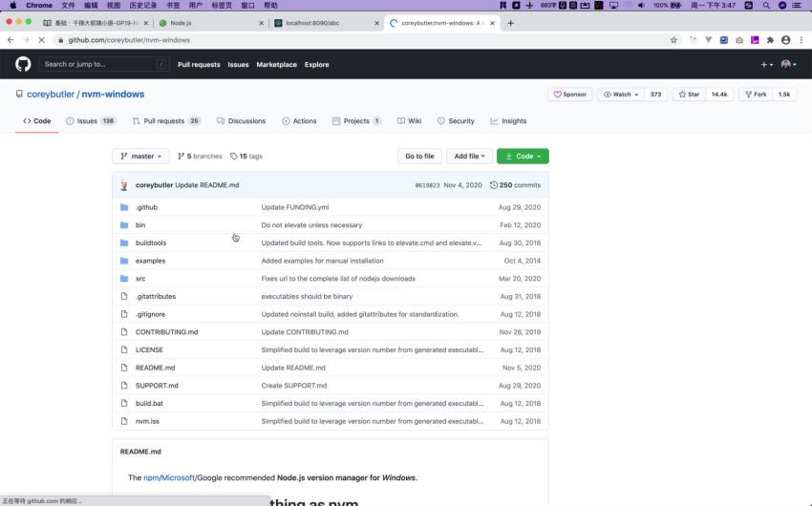The image size is (812, 506).
Task: View 1.5k fork count
Action: [x=784, y=95]
